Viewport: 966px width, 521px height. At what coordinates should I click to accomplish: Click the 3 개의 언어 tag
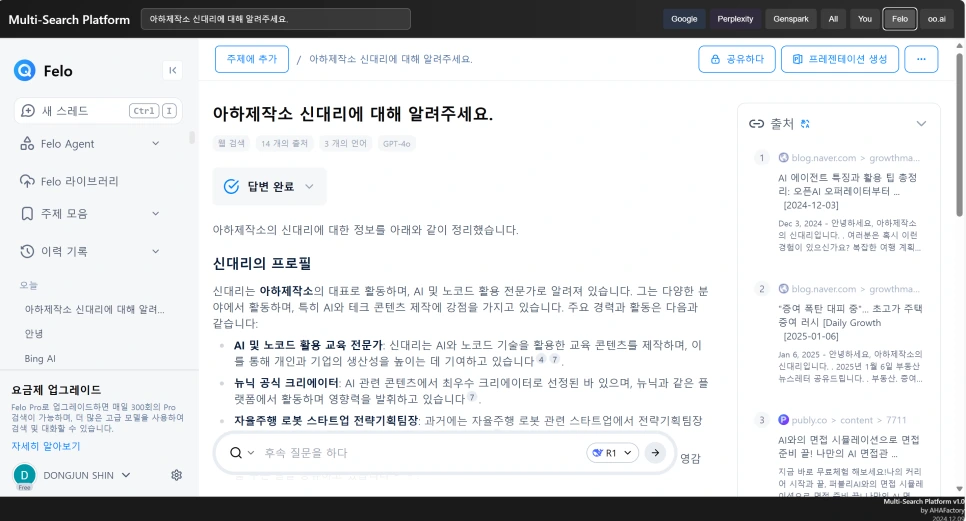(x=345, y=143)
